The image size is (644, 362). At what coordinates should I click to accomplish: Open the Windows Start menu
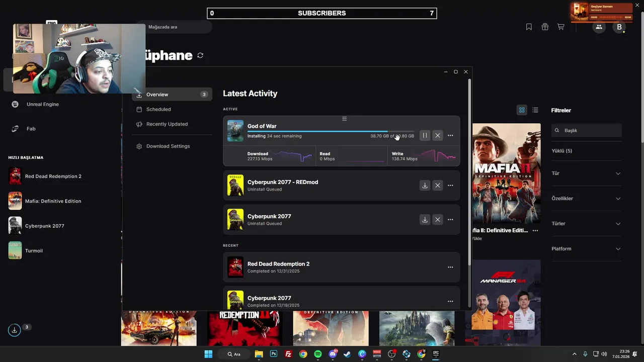(208, 354)
